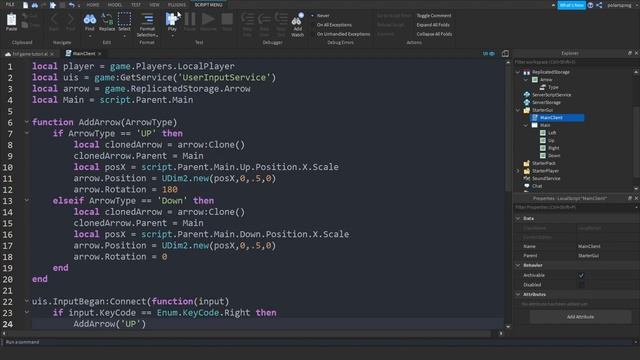640x360 pixels.
Task: Collapse the Behavior properties section
Action: click(x=518, y=265)
